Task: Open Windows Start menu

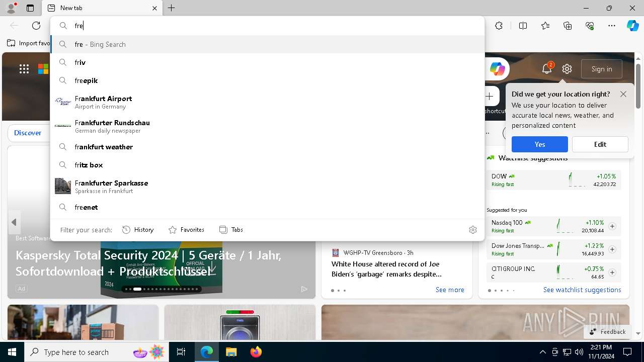Action: coord(12,352)
